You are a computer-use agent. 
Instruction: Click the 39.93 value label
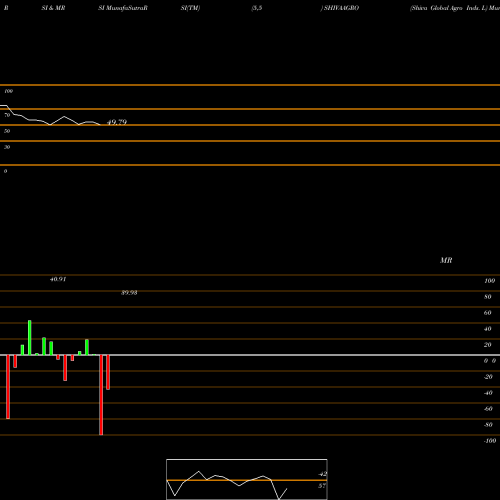point(129,293)
